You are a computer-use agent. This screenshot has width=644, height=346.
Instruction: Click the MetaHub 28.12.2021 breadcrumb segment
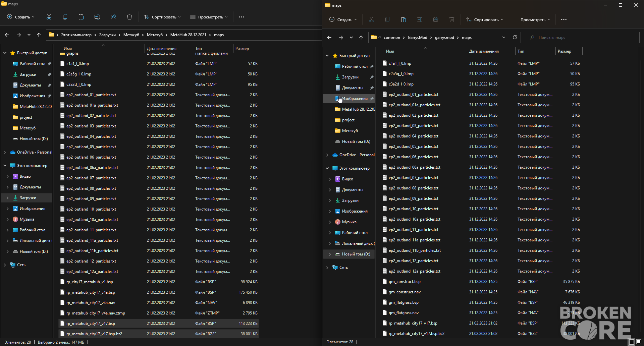coord(188,35)
